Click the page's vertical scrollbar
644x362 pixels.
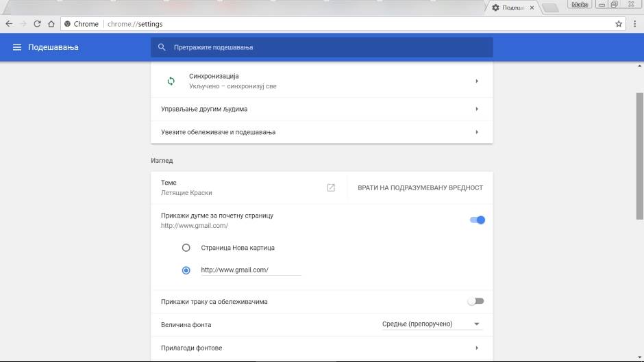640,156
